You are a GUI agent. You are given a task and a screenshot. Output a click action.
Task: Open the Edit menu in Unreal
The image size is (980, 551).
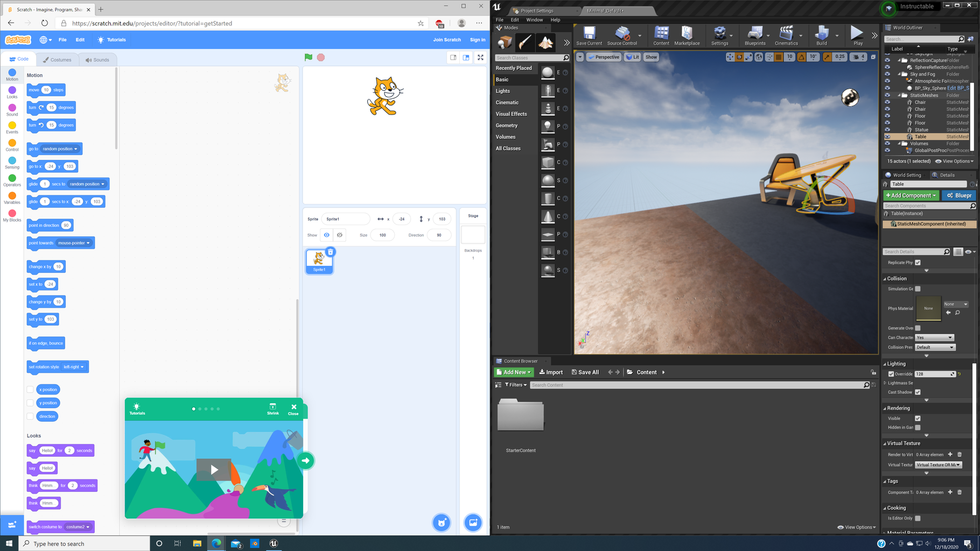pos(514,19)
